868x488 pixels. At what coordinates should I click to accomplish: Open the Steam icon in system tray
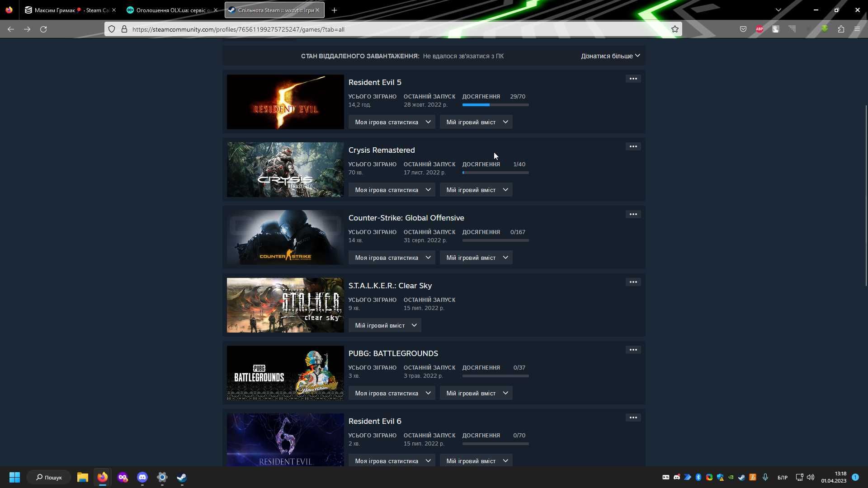pyautogui.click(x=741, y=477)
